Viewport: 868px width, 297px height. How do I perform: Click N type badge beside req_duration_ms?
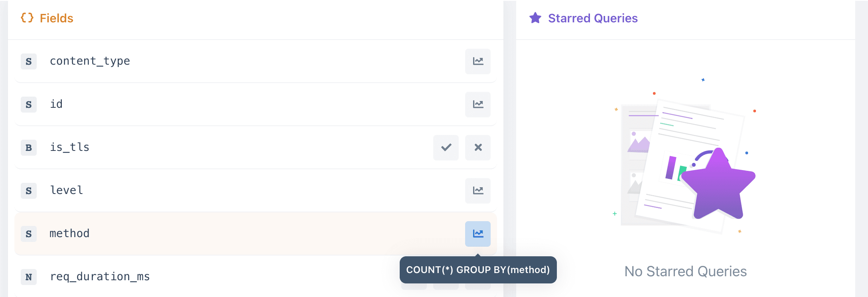pos(29,277)
